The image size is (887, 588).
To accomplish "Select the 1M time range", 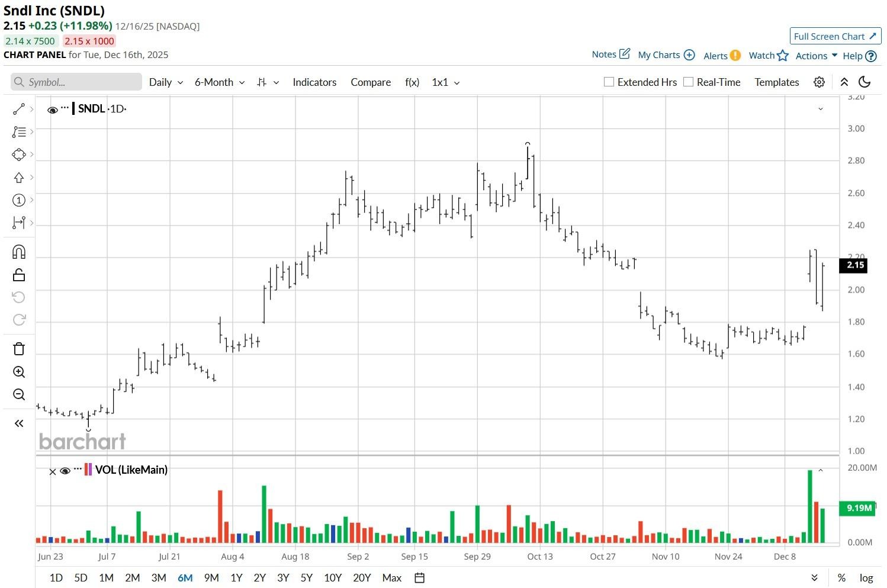I will tap(107, 578).
